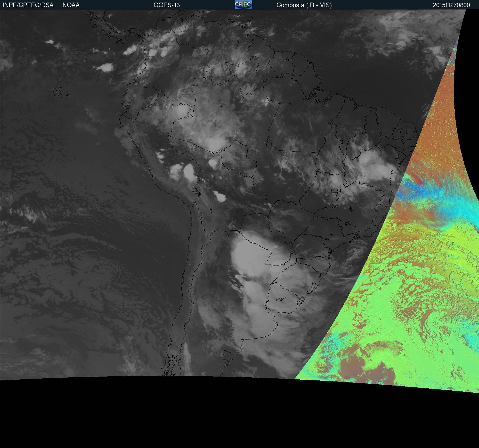This screenshot has width=479, height=448.
Task: Click the oval bright cloud over Bolivia
Action: 220,197
